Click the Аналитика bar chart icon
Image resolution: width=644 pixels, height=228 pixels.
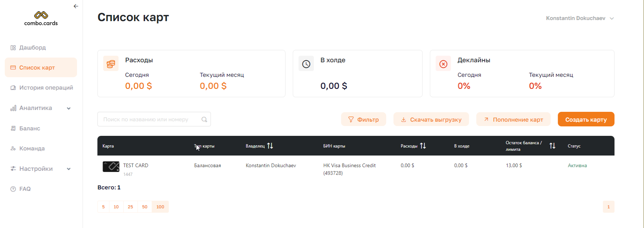(13, 108)
